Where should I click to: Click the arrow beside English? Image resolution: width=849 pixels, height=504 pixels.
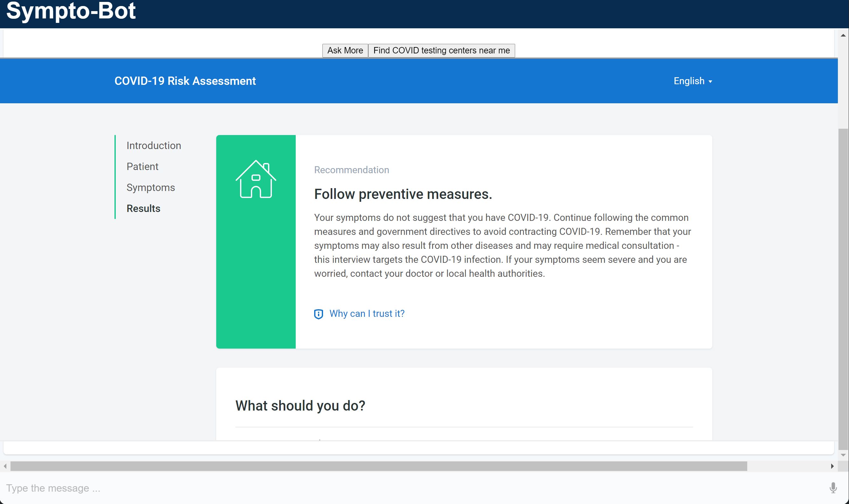click(x=710, y=81)
